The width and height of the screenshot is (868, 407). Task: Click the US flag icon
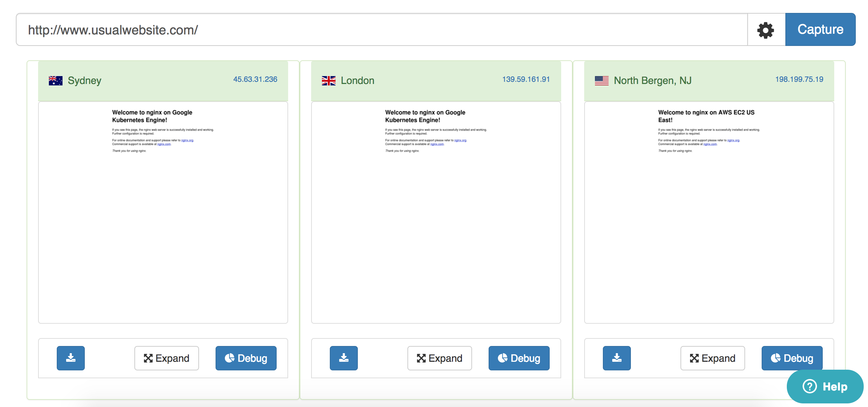pyautogui.click(x=602, y=81)
